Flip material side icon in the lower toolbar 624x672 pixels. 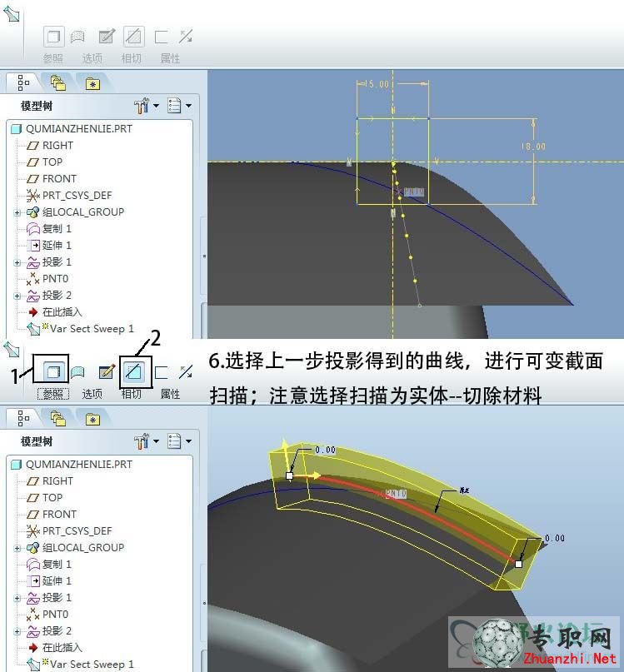point(186,372)
